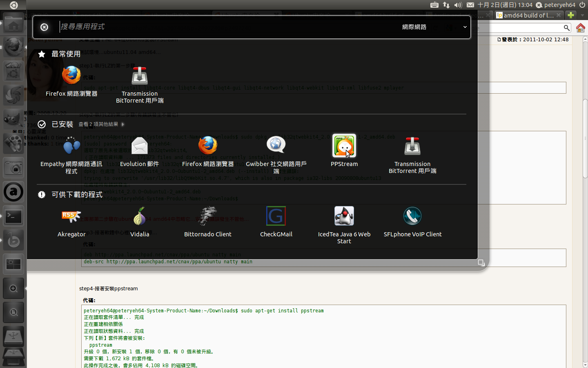Open the date and time menu
The image size is (588, 368).
tap(505, 5)
